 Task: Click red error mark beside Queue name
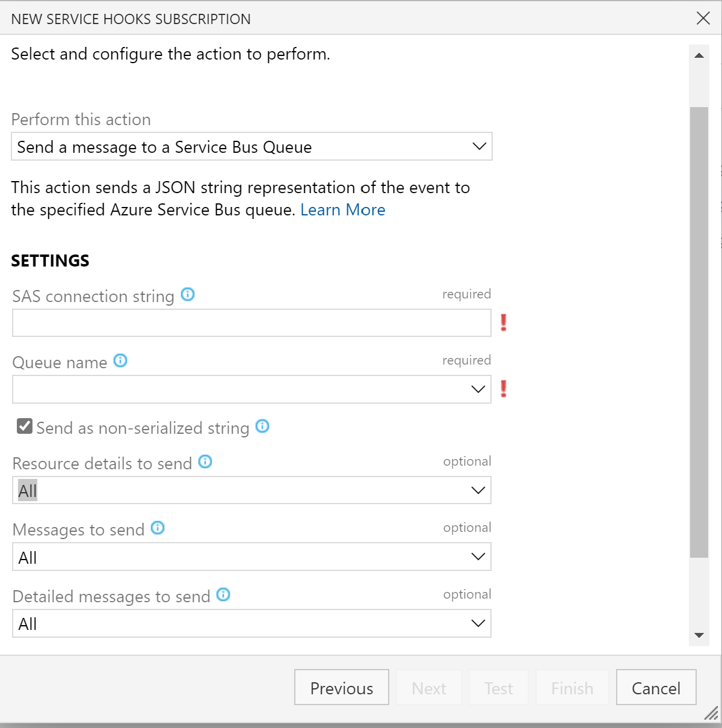pyautogui.click(x=504, y=389)
